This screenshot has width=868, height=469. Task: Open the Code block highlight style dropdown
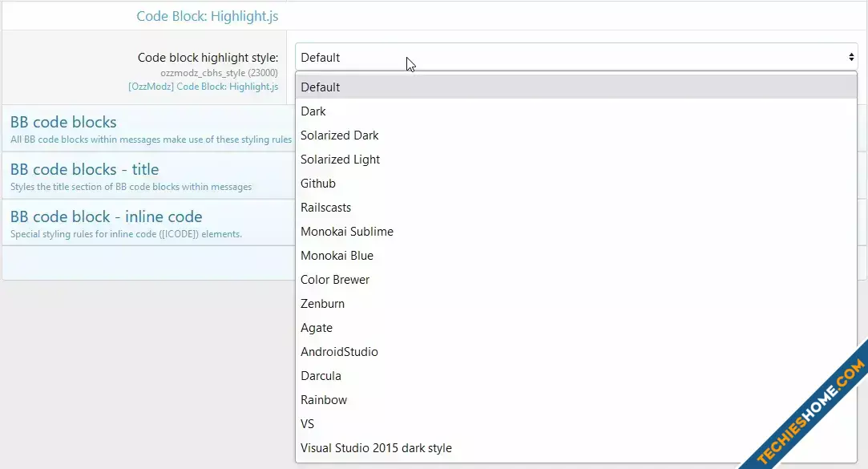click(576, 57)
